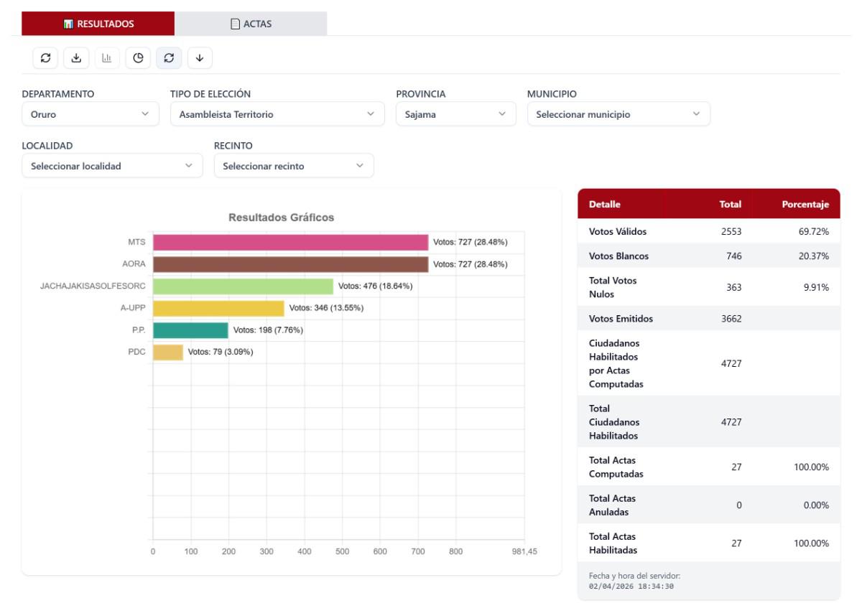
Task: Click the highlighted refresh icon beside pie chart
Action: click(x=169, y=58)
